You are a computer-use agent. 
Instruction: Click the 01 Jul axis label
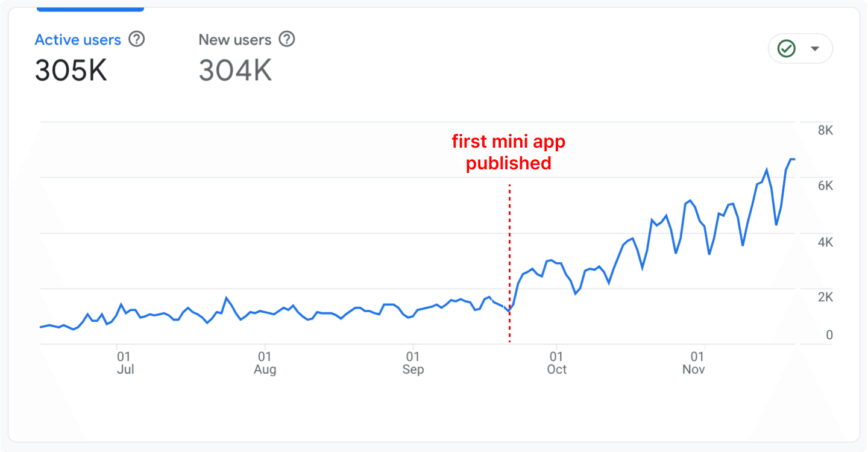[x=125, y=363]
